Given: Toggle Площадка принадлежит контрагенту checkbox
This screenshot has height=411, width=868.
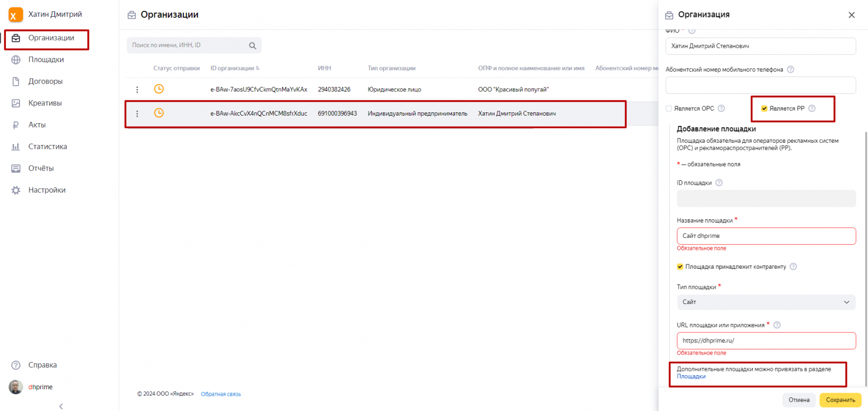Looking at the screenshot, I should tap(680, 267).
